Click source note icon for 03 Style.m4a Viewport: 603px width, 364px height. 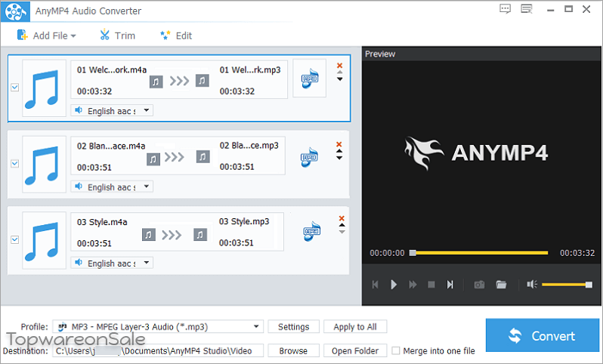click(148, 234)
